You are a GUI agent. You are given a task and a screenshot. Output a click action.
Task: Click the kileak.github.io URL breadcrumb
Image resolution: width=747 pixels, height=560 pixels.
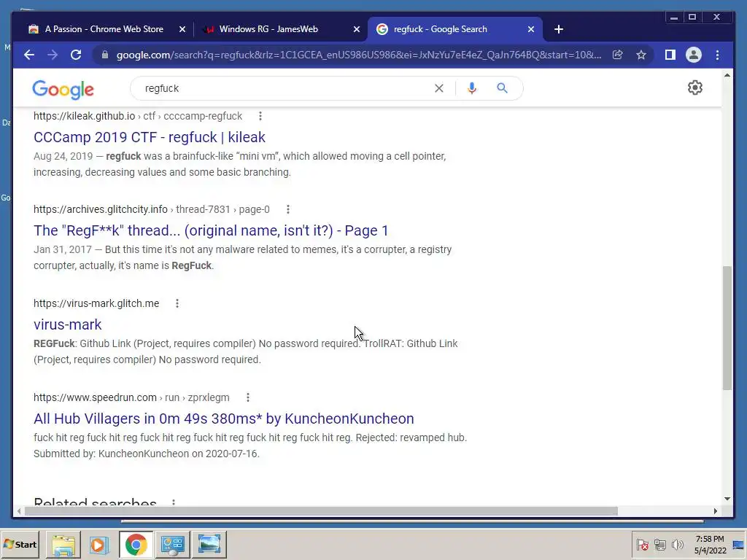(138, 116)
